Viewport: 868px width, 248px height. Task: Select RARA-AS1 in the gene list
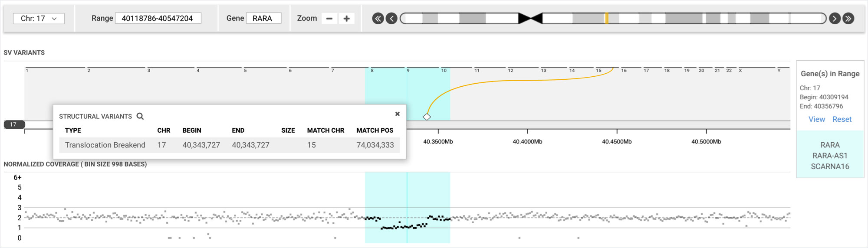830,156
